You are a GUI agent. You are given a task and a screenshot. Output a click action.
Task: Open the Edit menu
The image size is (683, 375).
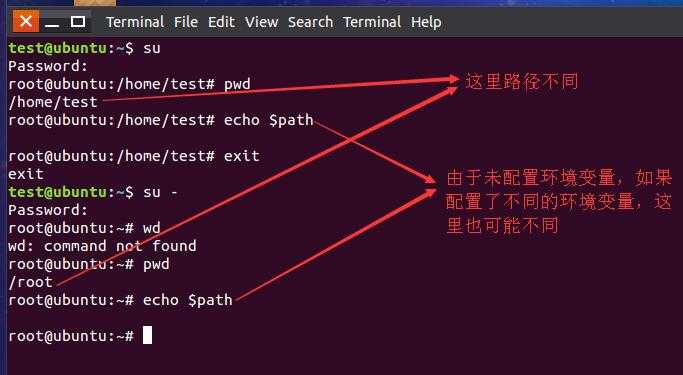(221, 22)
